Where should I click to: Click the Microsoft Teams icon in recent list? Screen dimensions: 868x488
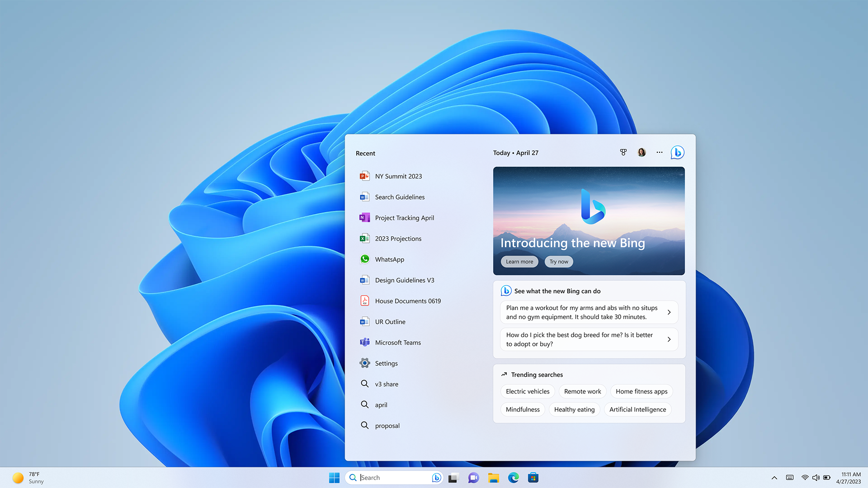click(x=364, y=342)
